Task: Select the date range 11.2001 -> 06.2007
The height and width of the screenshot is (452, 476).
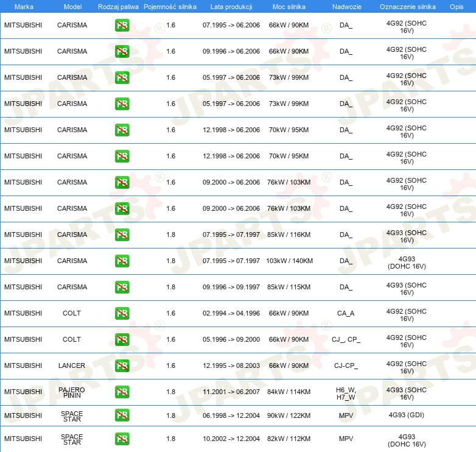Action: coord(231,392)
